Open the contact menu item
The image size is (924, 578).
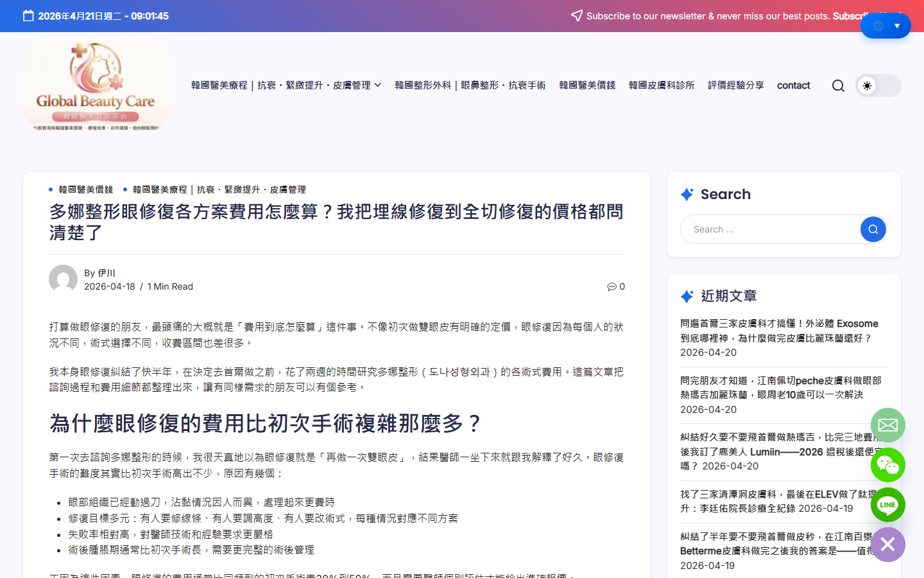coord(793,85)
